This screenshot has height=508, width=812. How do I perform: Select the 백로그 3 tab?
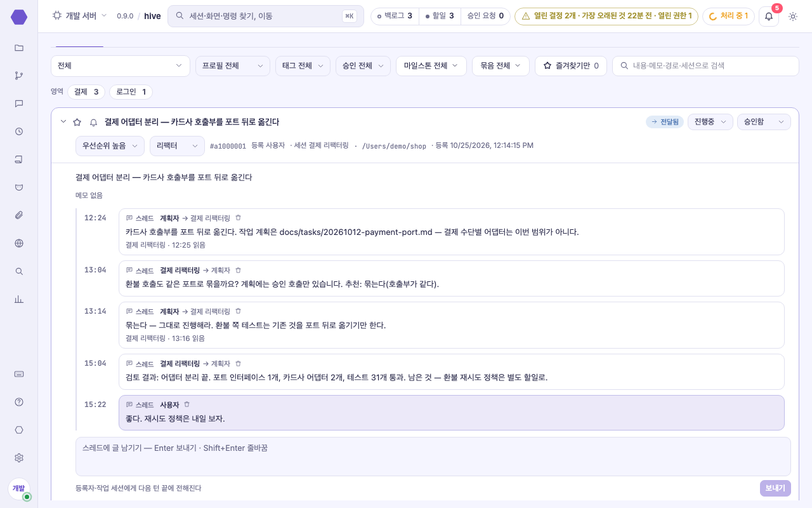coord(395,16)
